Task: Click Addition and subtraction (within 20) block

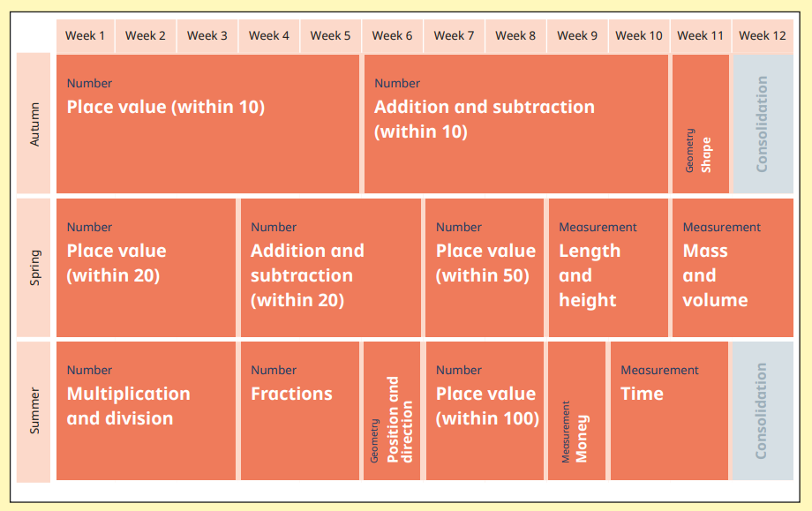Action: (330, 267)
